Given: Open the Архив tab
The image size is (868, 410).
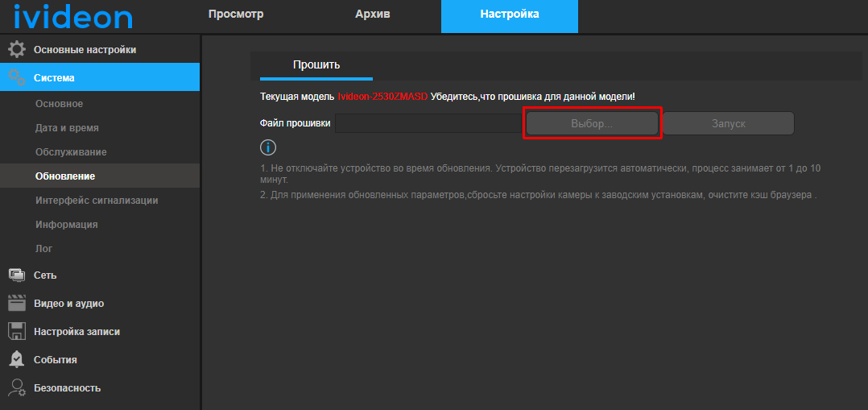Looking at the screenshot, I should 373,14.
